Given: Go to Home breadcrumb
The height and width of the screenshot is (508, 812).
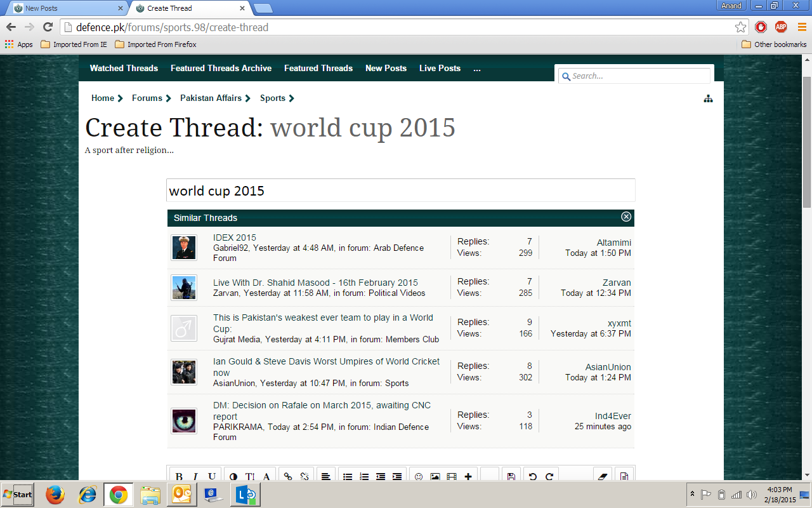Looking at the screenshot, I should click(x=103, y=98).
